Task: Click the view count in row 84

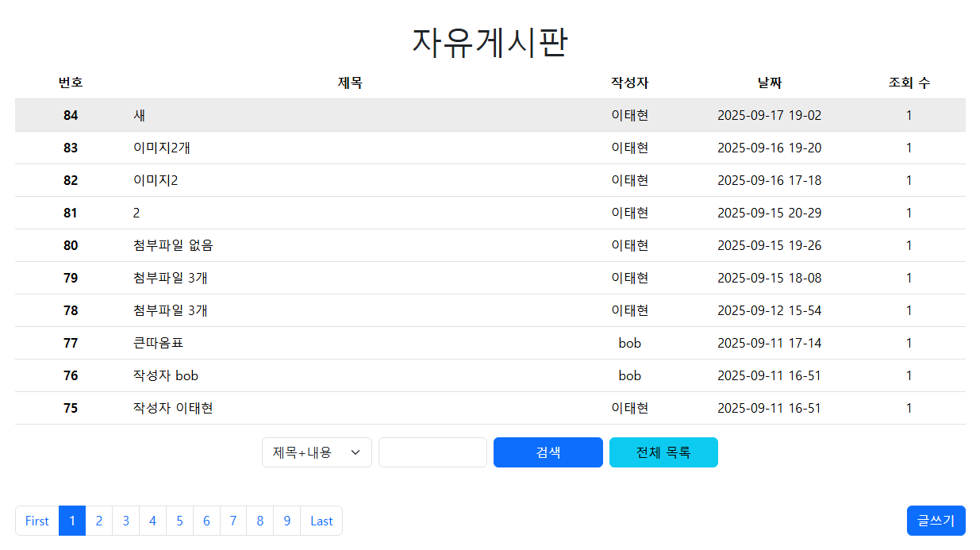Action: pos(909,115)
